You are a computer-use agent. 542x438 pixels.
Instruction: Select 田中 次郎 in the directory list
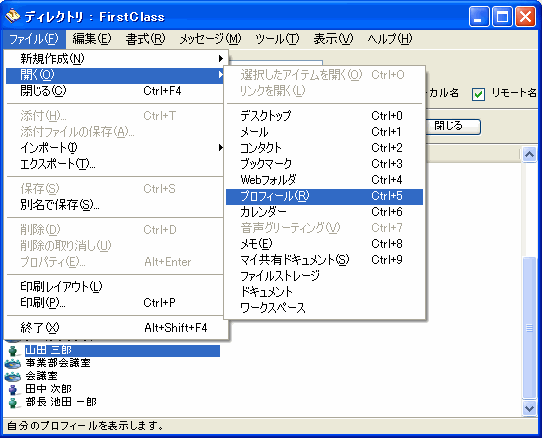point(48,389)
